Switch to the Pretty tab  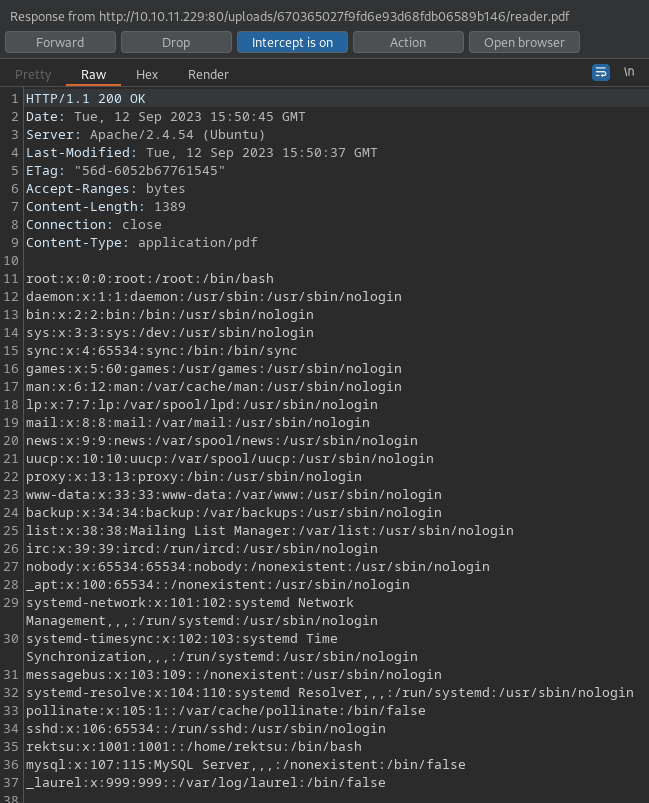tap(33, 74)
